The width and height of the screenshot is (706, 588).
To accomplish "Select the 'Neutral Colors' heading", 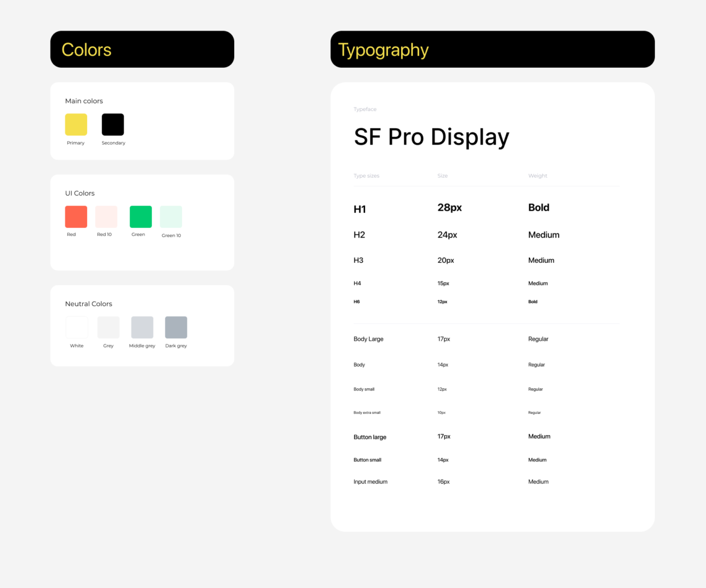I will click(89, 304).
